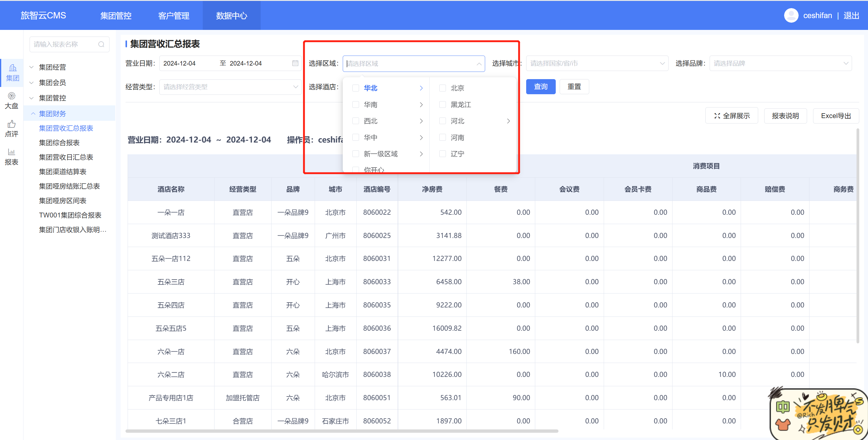Expand the 新一级区域 submenu arrow
This screenshot has height=440, width=868.
[421, 154]
